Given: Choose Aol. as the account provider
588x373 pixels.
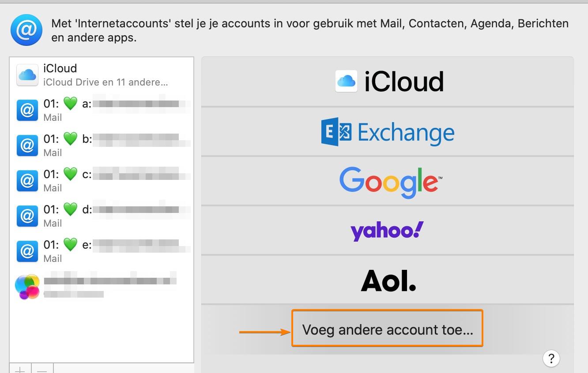Looking at the screenshot, I should tap(388, 280).
